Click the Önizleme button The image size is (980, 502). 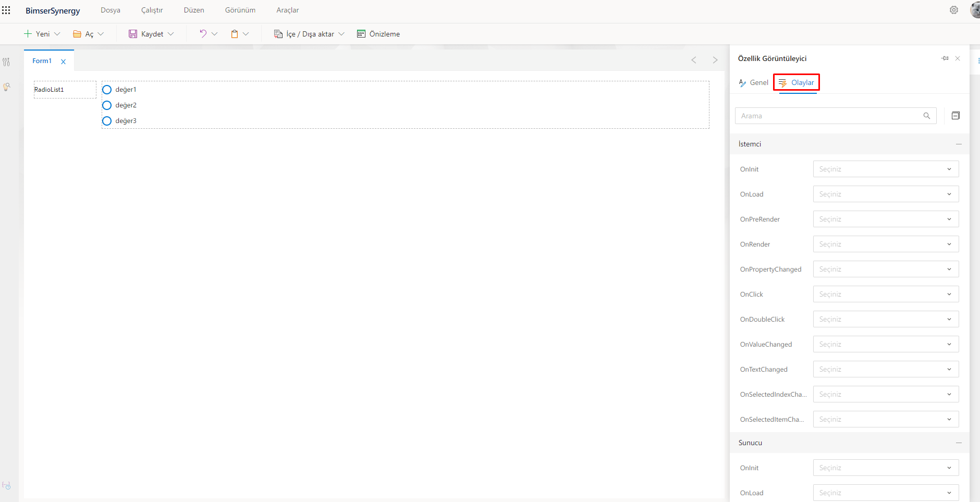[x=378, y=34]
